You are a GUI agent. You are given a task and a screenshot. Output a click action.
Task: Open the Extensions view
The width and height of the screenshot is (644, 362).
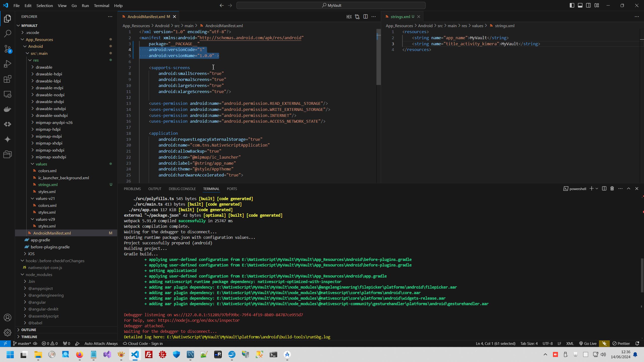(8, 79)
